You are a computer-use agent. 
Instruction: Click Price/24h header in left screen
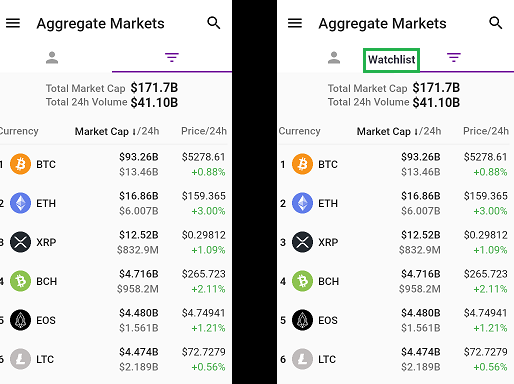204,131
